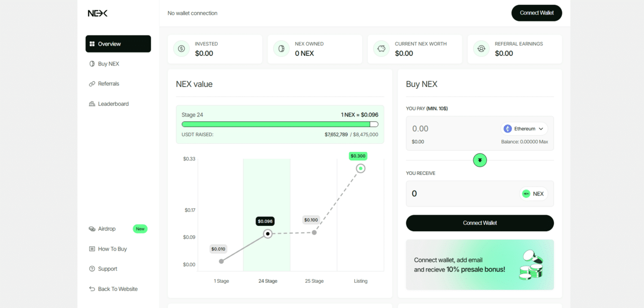Click the Referrals link icon
The image size is (644, 308).
click(x=92, y=84)
